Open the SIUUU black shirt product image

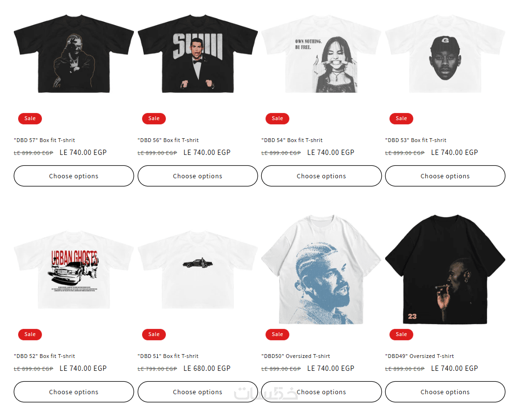[x=197, y=53]
